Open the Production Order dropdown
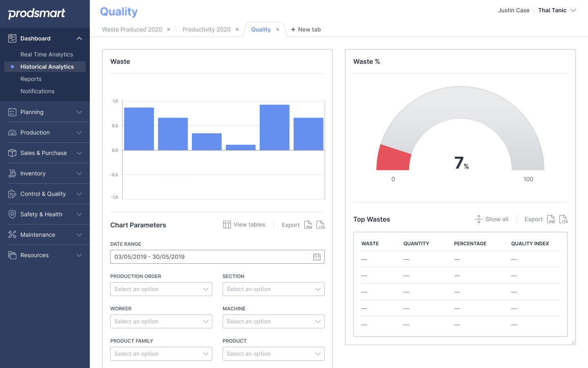This screenshot has height=368, width=588. point(161,289)
